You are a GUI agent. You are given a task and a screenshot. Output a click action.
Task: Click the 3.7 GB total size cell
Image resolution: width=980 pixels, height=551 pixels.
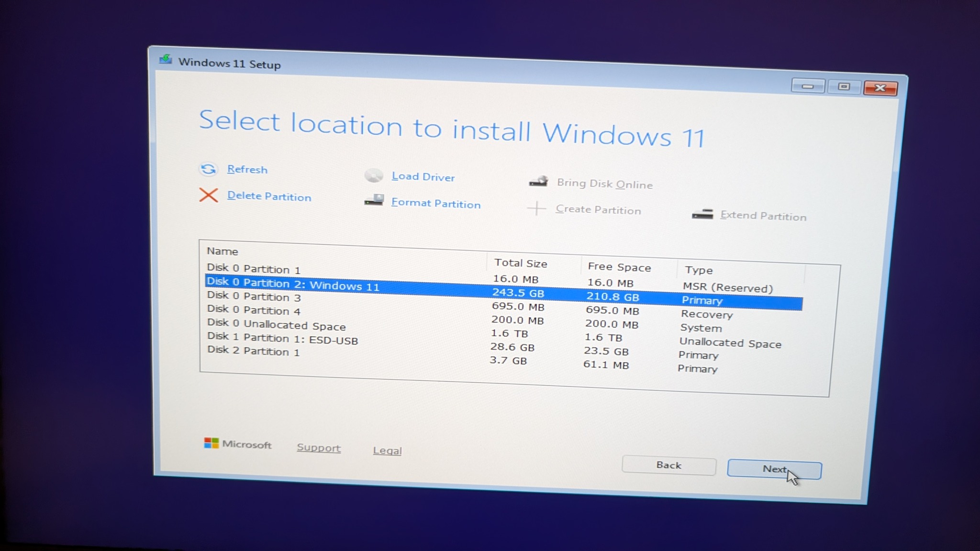point(508,360)
